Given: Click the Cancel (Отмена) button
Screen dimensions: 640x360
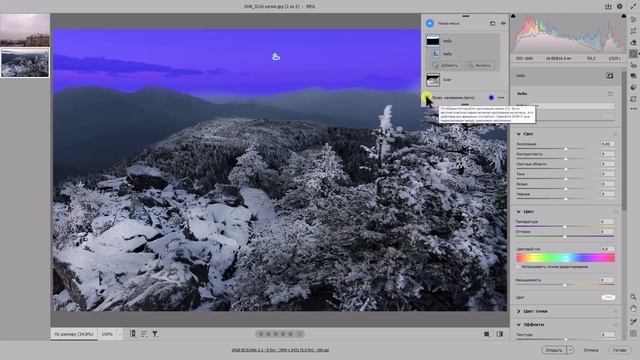Looking at the screenshot, I should click(x=591, y=350).
